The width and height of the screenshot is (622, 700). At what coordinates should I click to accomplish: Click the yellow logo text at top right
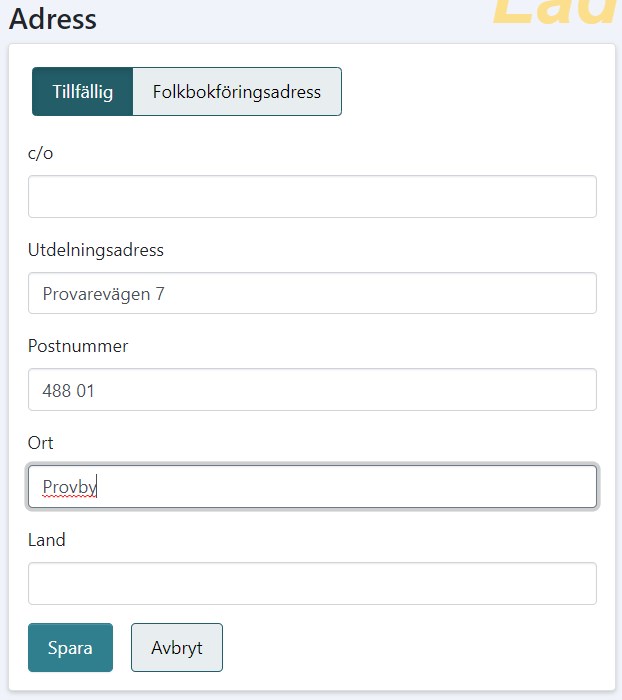tap(555, 12)
